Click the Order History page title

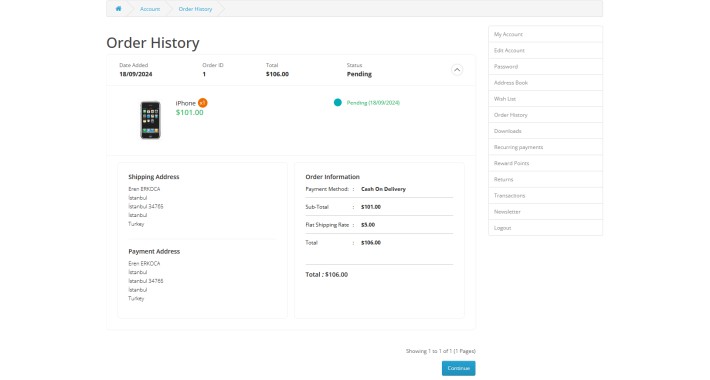tap(153, 43)
